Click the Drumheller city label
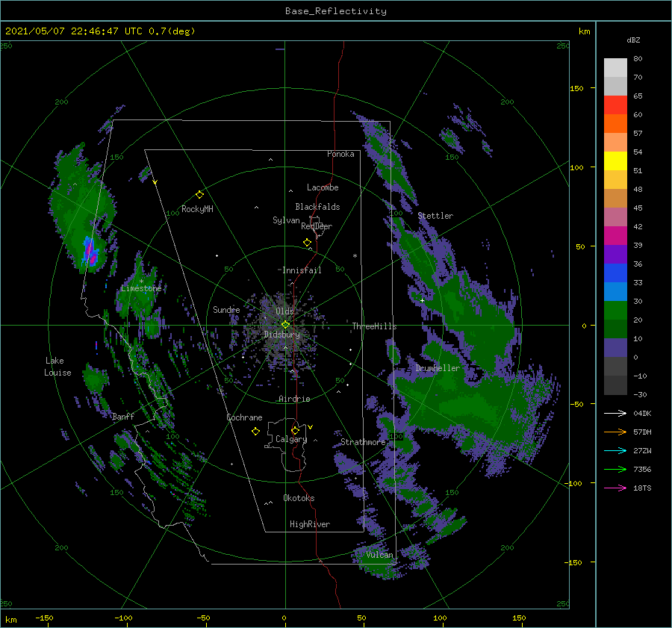The height and width of the screenshot is (628, 672). [438, 368]
